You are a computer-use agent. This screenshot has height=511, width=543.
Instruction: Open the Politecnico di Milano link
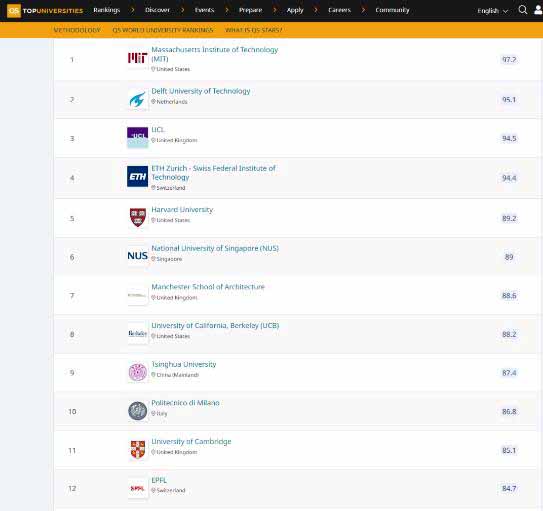(x=185, y=403)
